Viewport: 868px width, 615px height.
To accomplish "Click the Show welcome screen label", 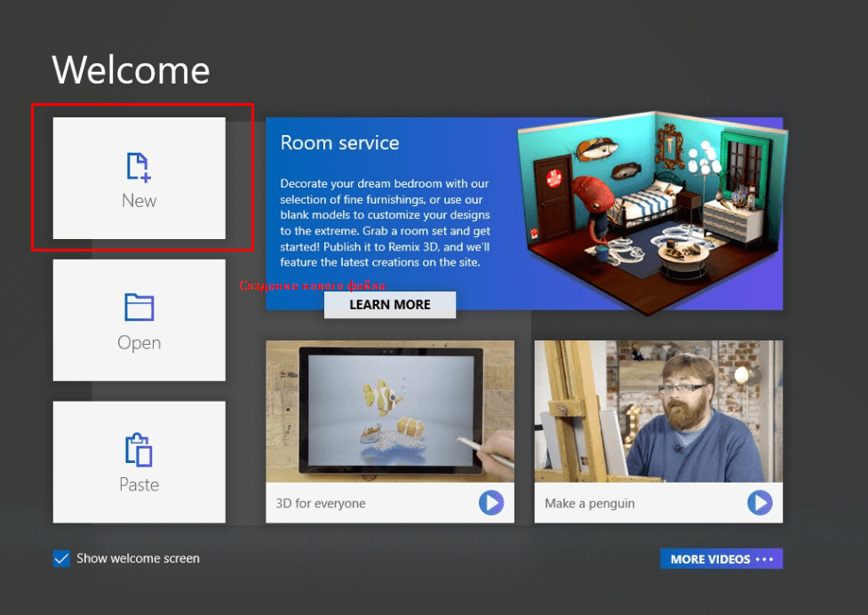I will pyautogui.click(x=138, y=558).
